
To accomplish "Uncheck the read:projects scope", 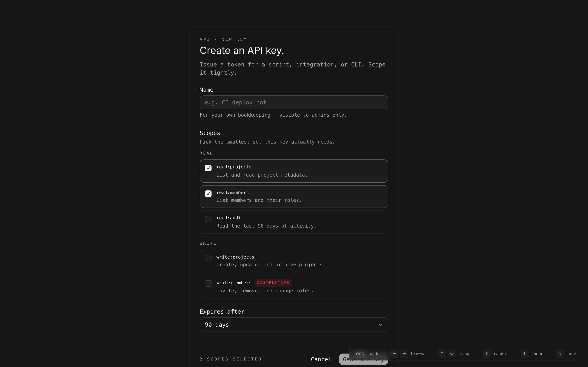I will click(208, 168).
